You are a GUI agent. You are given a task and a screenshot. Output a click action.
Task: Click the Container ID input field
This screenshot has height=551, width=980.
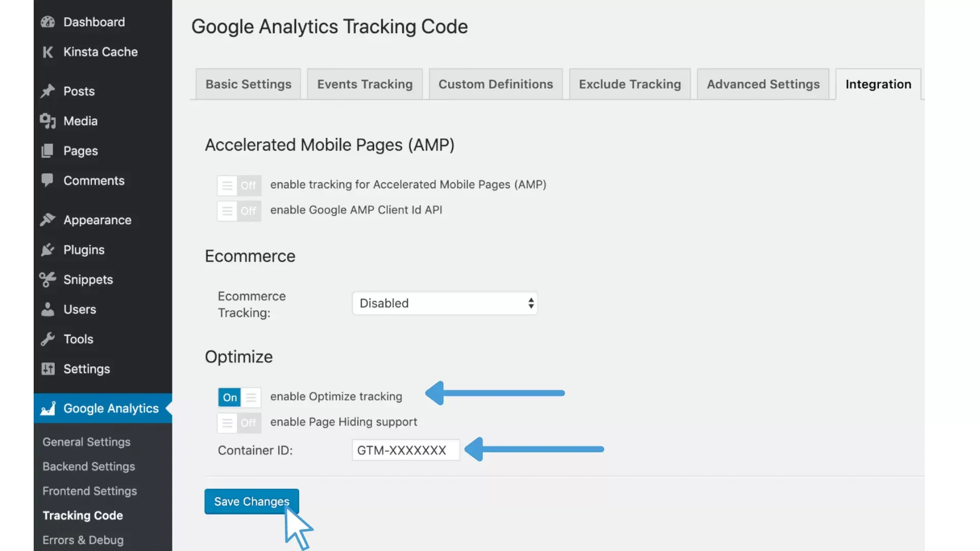click(x=406, y=450)
